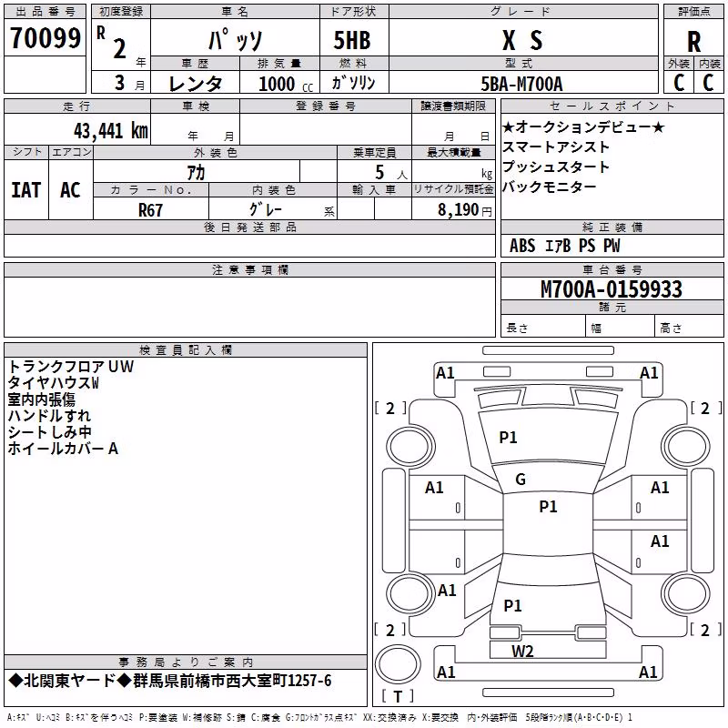Click the W2 mark on the rear bumper
Image resolution: width=728 pixels, height=728 pixels.
coord(522,652)
